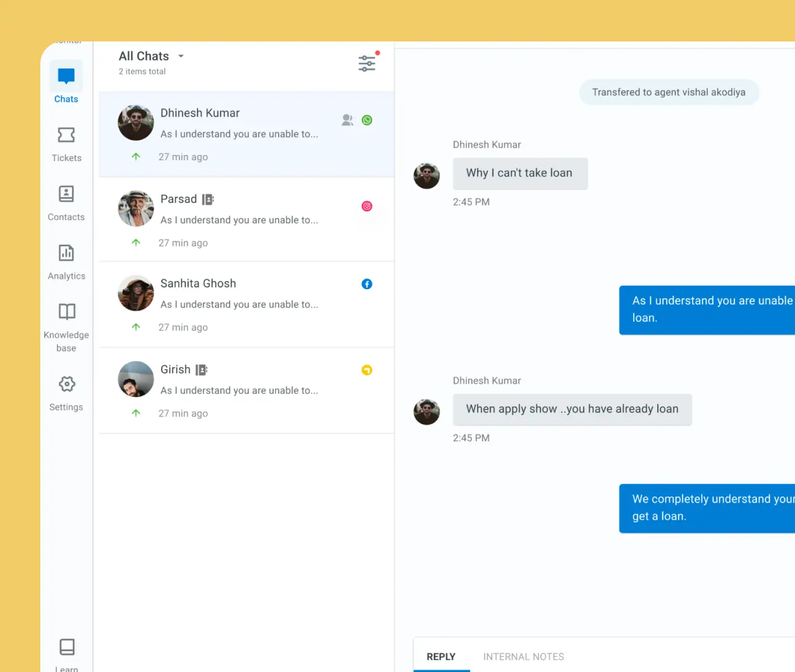795x672 pixels.
Task: Click the contact book icon beside Girish
Action: [202, 370]
